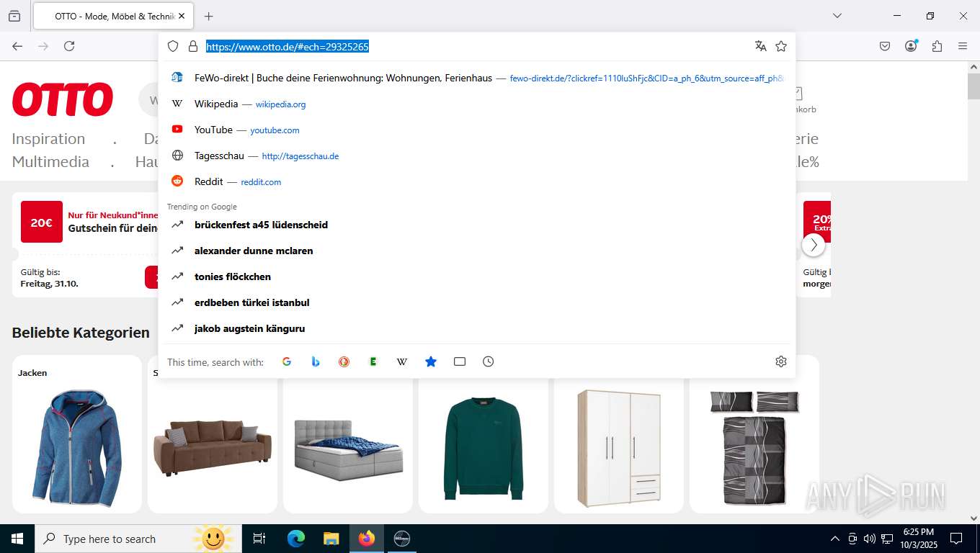Screen dimensions: 980x553
Task: Open the Firefox application menu
Action: pos(963,46)
